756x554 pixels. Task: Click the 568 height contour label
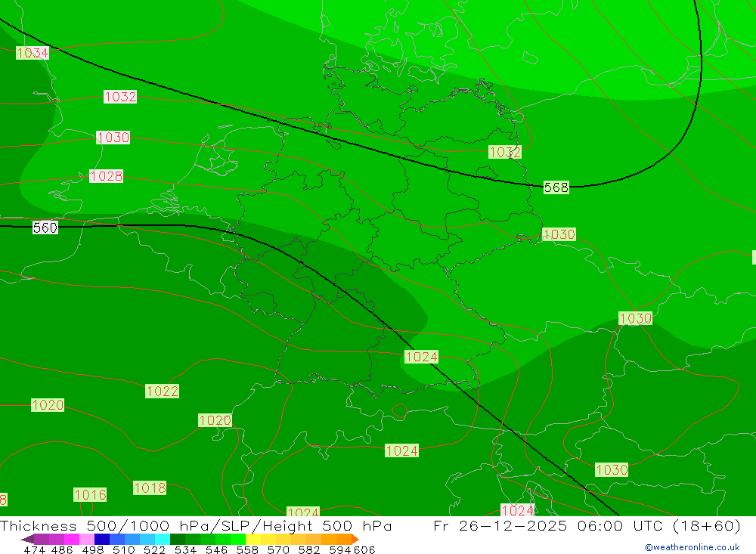click(x=556, y=187)
